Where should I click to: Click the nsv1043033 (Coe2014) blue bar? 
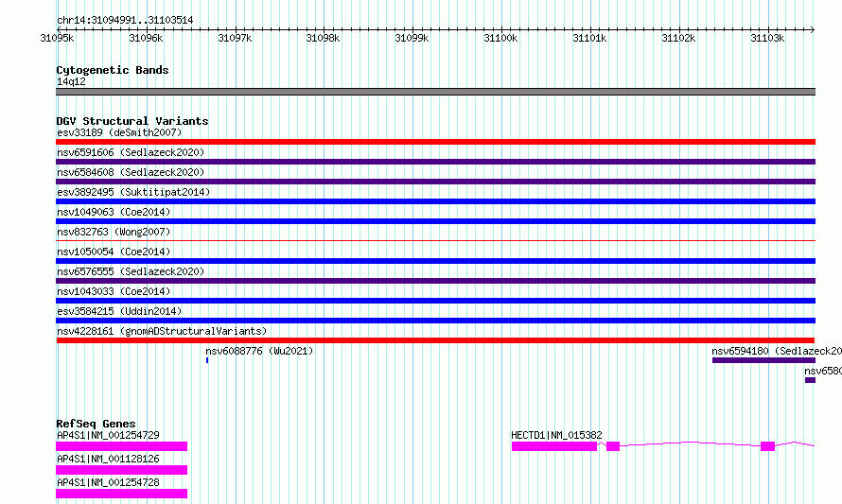(x=435, y=301)
